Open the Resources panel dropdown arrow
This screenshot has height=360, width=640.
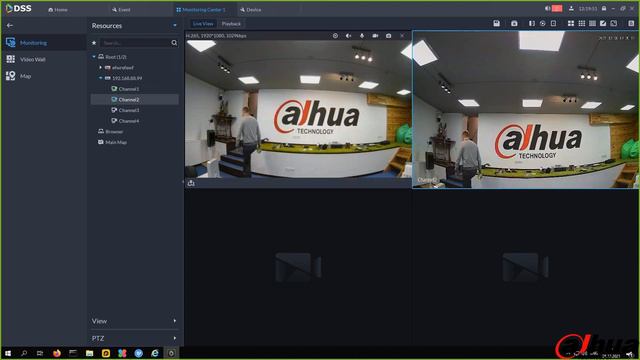(x=175, y=25)
